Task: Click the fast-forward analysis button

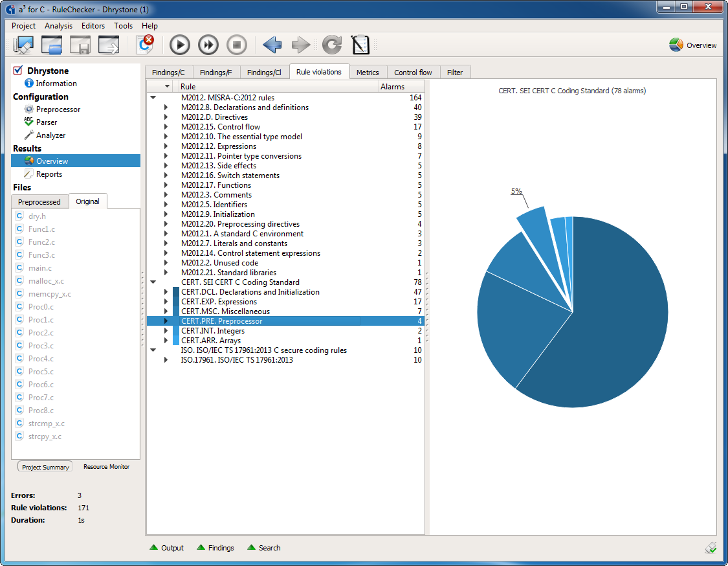Action: [x=208, y=45]
